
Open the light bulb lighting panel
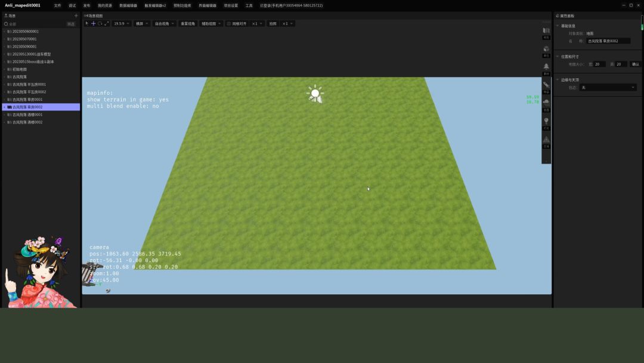point(546,121)
